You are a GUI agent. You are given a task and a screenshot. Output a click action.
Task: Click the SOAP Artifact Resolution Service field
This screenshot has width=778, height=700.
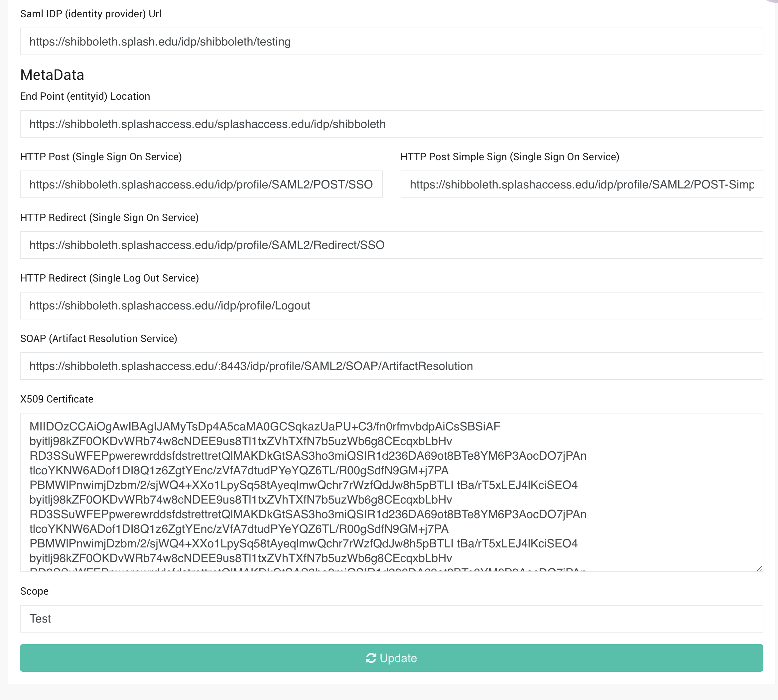pos(391,366)
